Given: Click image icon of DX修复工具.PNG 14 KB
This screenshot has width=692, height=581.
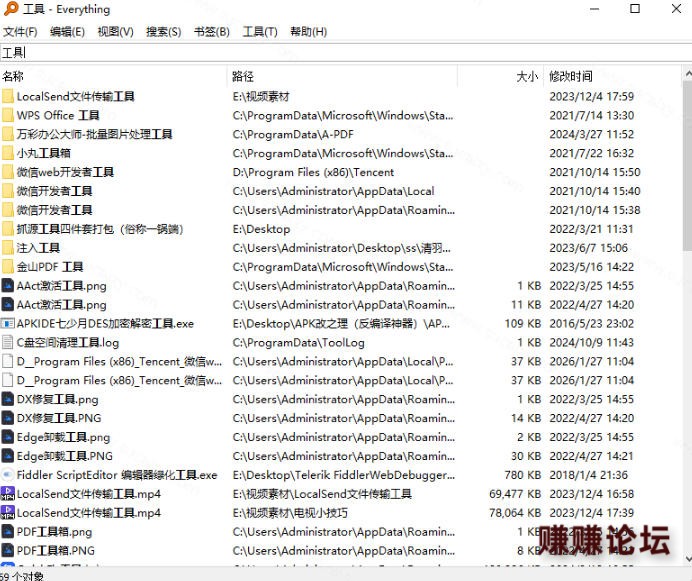Looking at the screenshot, I should click(x=8, y=418).
